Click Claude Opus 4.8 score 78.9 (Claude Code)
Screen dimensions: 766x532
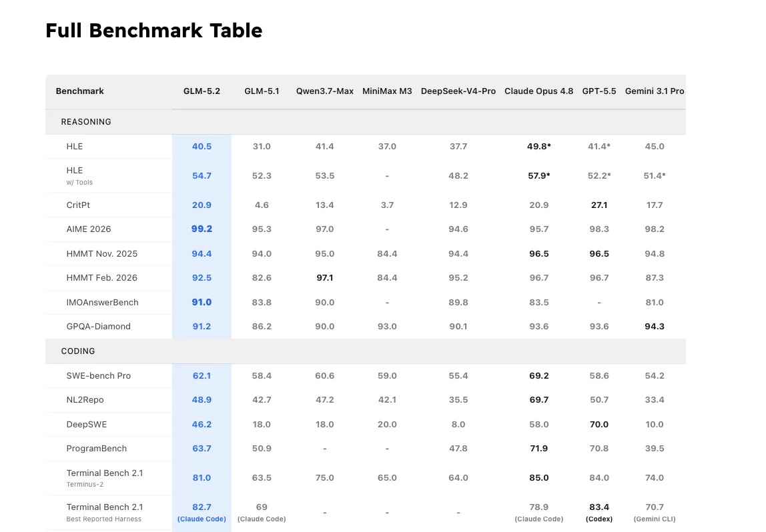(x=539, y=513)
